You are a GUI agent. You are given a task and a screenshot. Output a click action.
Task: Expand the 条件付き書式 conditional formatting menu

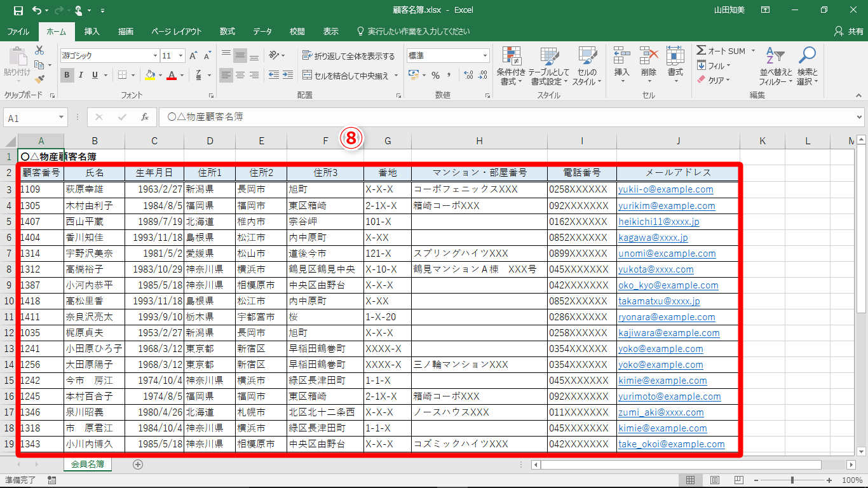coord(511,66)
